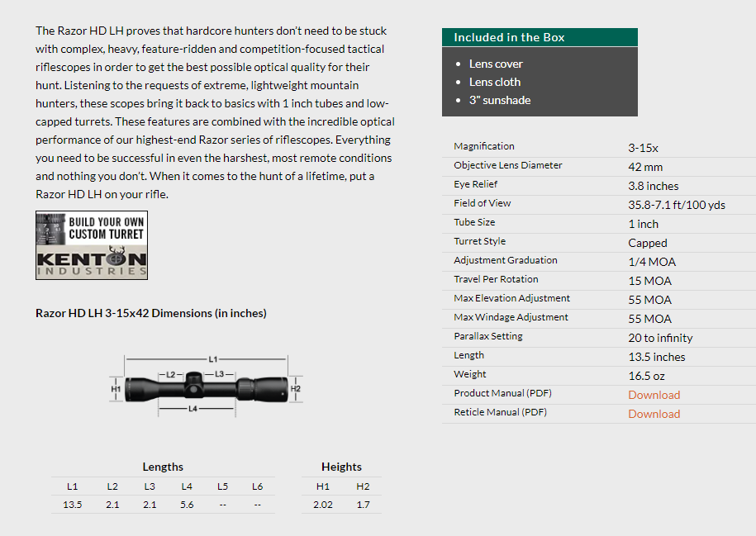
Task: Click the 'Parallax Setting' spec label
Action: pos(488,336)
